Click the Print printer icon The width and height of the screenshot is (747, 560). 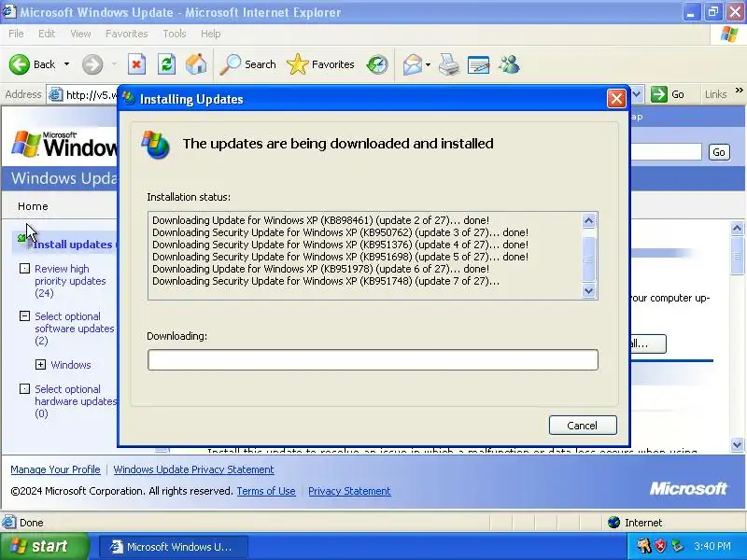449,64
